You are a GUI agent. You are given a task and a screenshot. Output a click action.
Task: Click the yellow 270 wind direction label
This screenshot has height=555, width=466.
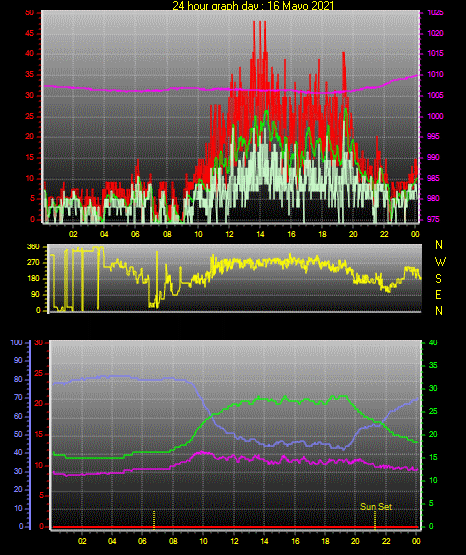click(x=33, y=263)
